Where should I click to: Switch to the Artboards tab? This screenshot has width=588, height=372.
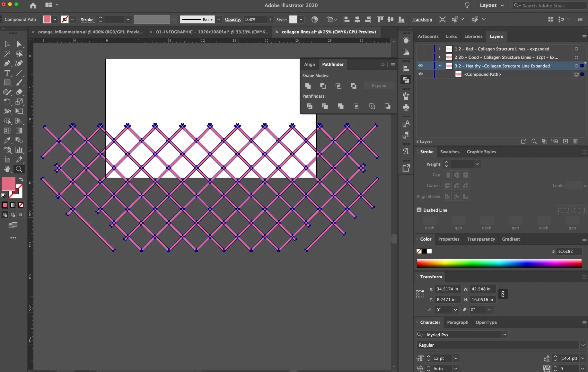(428, 36)
